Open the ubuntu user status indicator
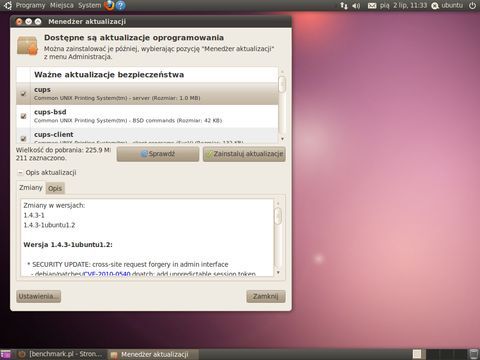480x360 pixels. pyautogui.click(x=447, y=6)
